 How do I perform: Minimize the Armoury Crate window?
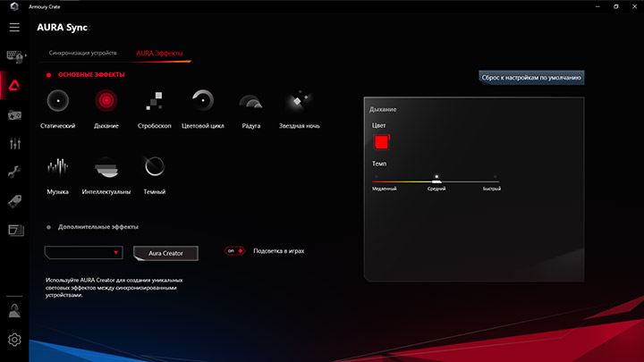click(597, 6)
